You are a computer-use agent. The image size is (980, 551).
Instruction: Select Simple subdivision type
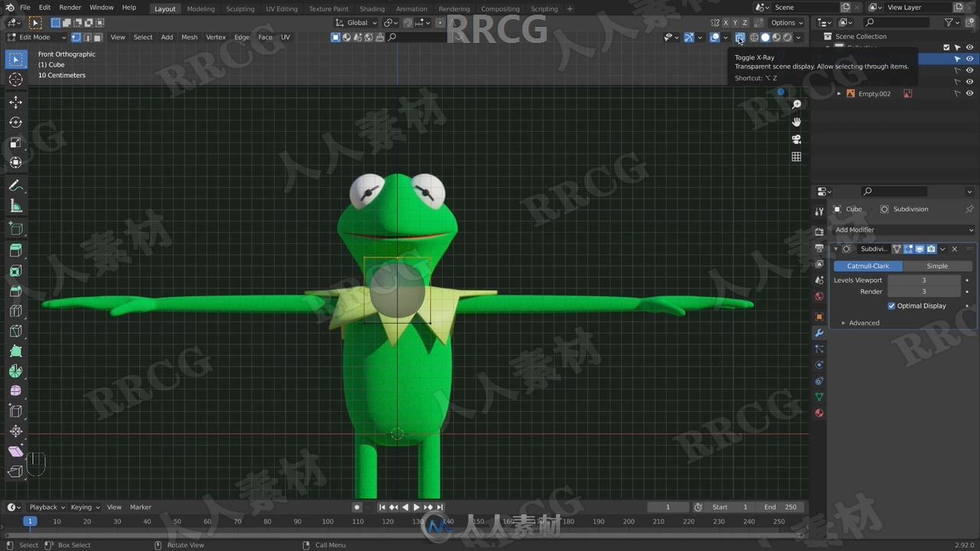tap(937, 266)
